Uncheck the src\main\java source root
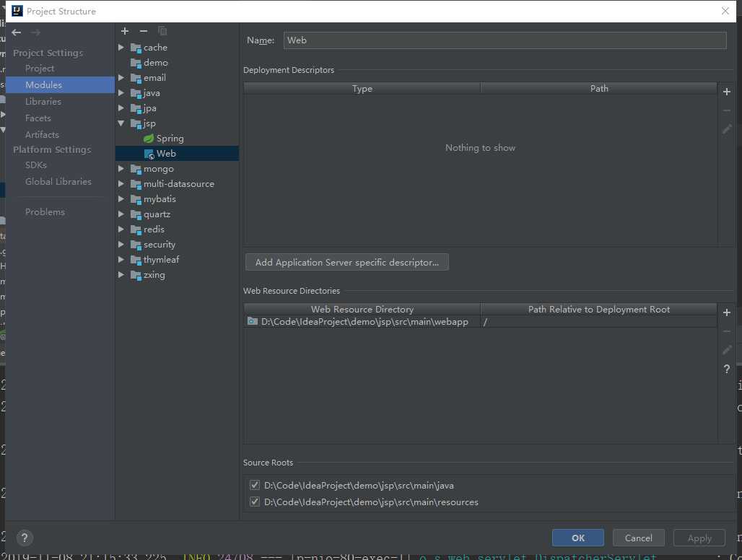This screenshot has height=560, width=742. (x=255, y=485)
